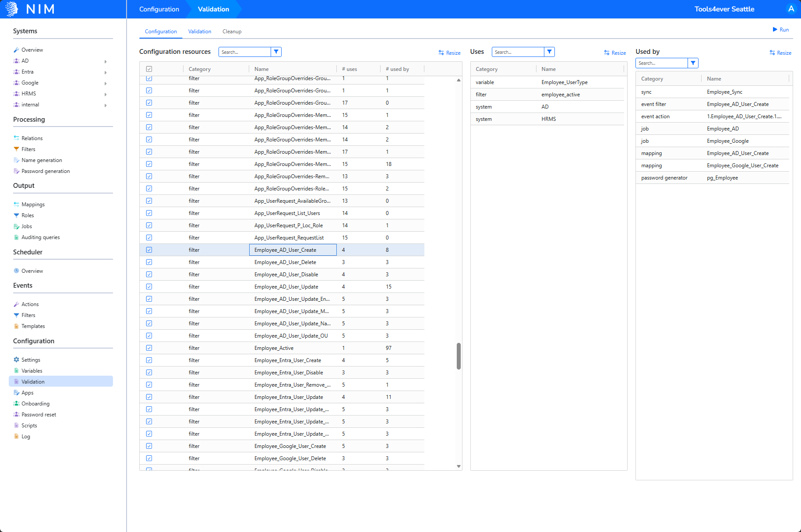Uncheck the Employee_AD_User_Update_OU row checkbox
This screenshot has width=801, height=532.
(x=149, y=335)
